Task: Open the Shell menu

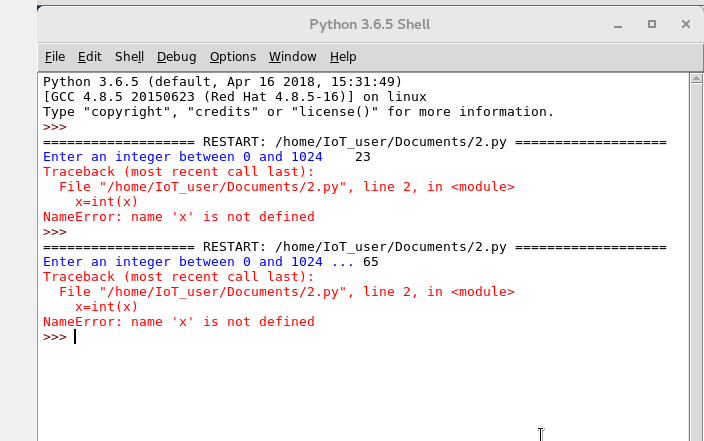Action: click(x=130, y=57)
